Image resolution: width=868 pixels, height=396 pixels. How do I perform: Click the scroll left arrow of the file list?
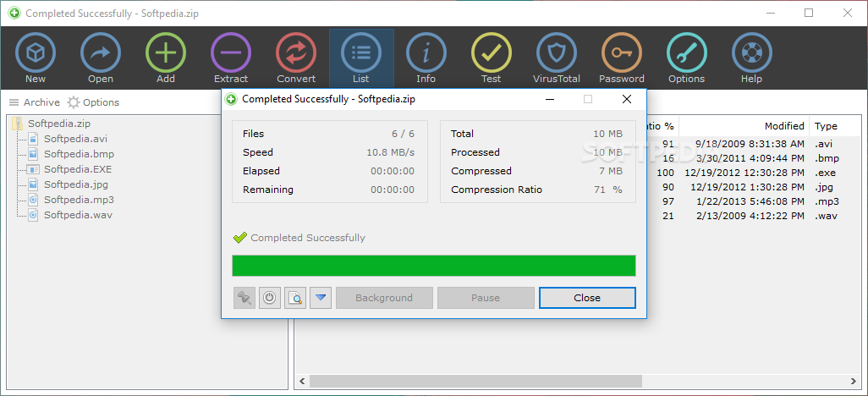pos(302,381)
